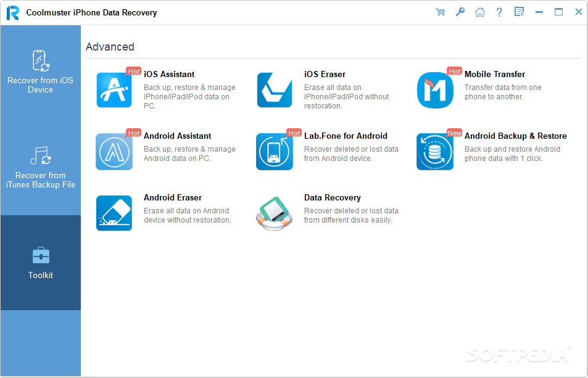Click the iOS Eraser title link
The image size is (588, 378).
click(x=325, y=74)
